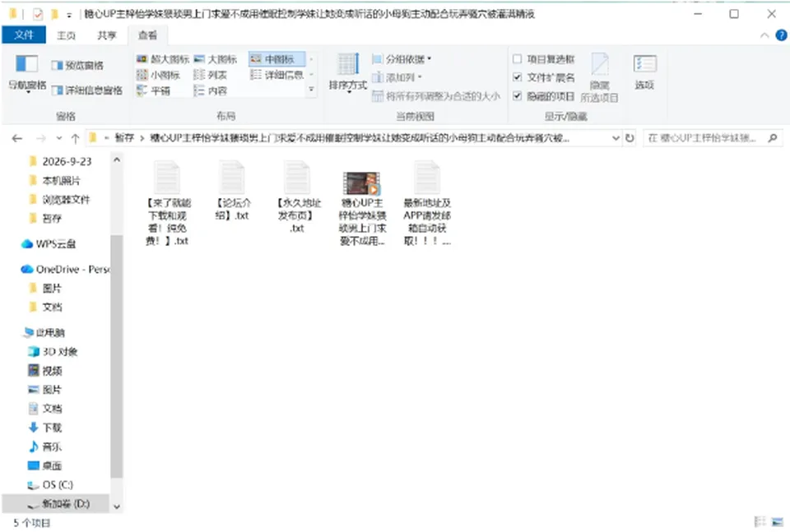Toggle the 预览窗格 pane
Screen dimensions: 790x532
click(x=77, y=66)
